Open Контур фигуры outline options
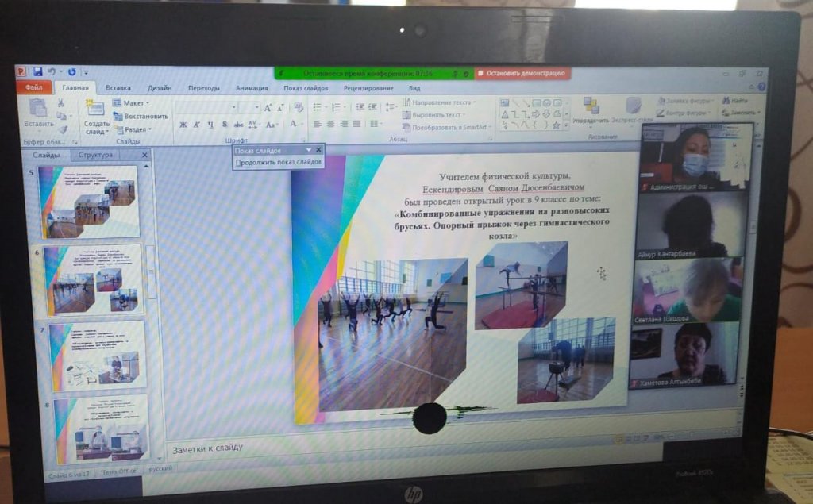Viewport: 813px width, 504px height. point(683,113)
